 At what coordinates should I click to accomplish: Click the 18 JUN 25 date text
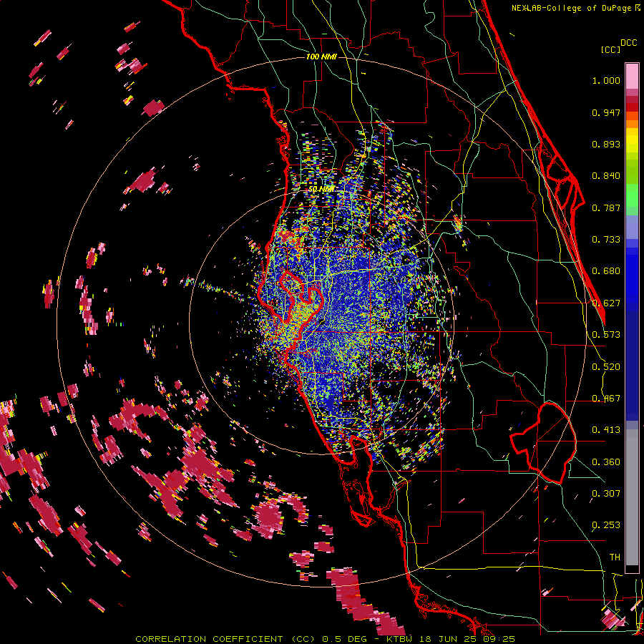(x=449, y=639)
